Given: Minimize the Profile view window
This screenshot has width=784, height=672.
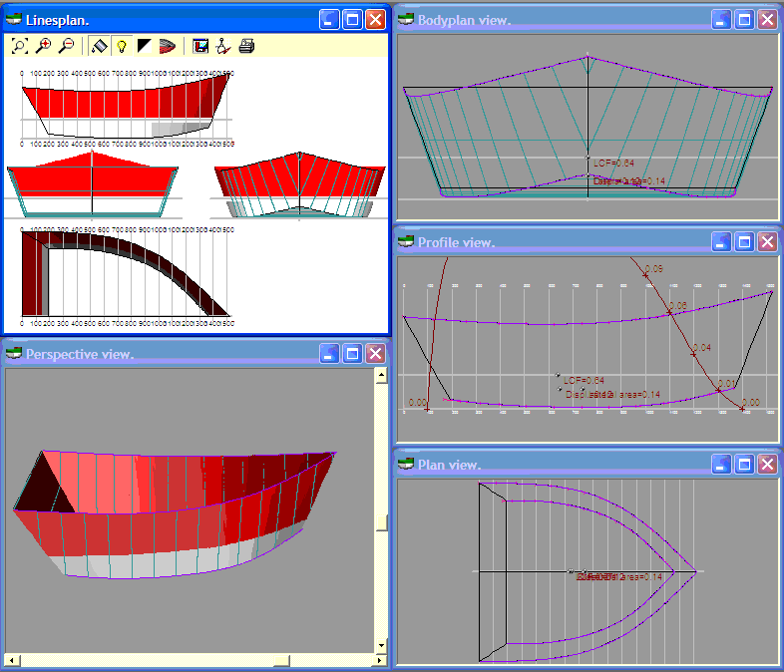Looking at the screenshot, I should tap(721, 242).
